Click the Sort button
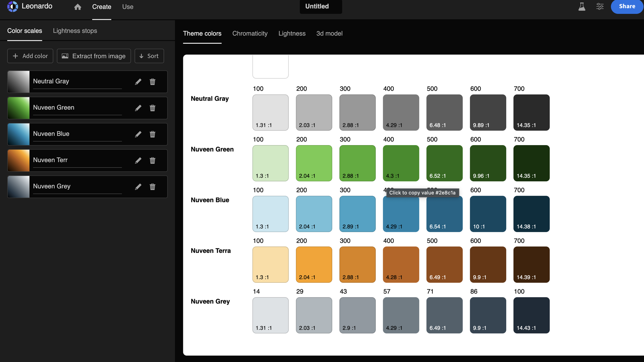The height and width of the screenshot is (362, 644). click(x=149, y=56)
